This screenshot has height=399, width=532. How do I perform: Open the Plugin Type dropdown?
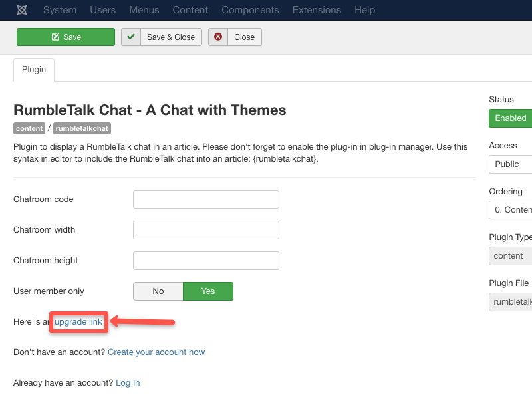509,256
